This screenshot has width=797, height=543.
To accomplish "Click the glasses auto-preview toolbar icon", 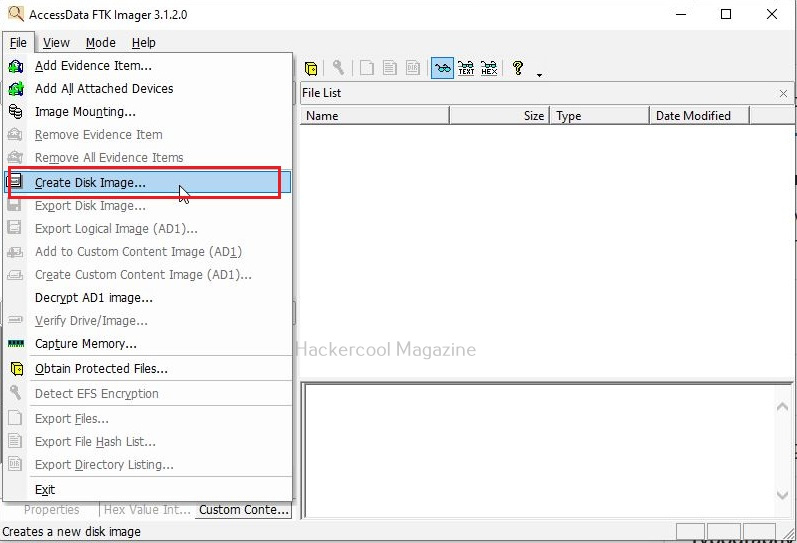I will (442, 68).
